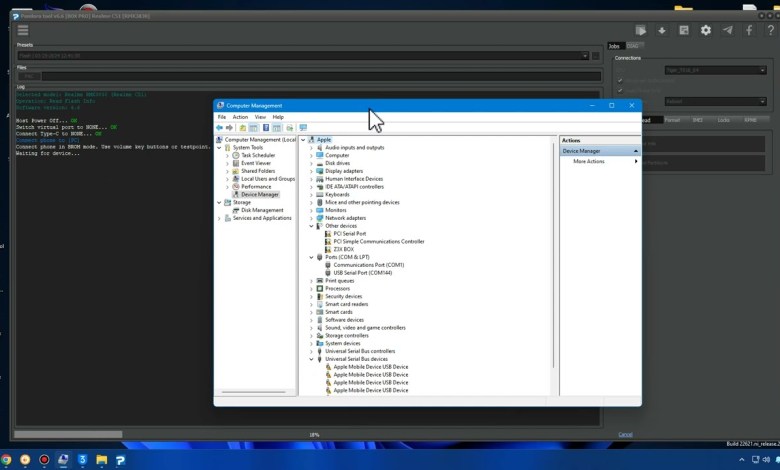The width and height of the screenshot is (780, 470).
Task: Open the Action menu
Action: (x=240, y=117)
